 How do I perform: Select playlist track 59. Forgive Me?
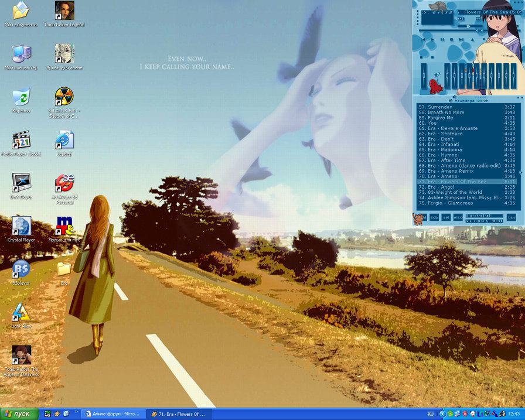pyautogui.click(x=467, y=118)
